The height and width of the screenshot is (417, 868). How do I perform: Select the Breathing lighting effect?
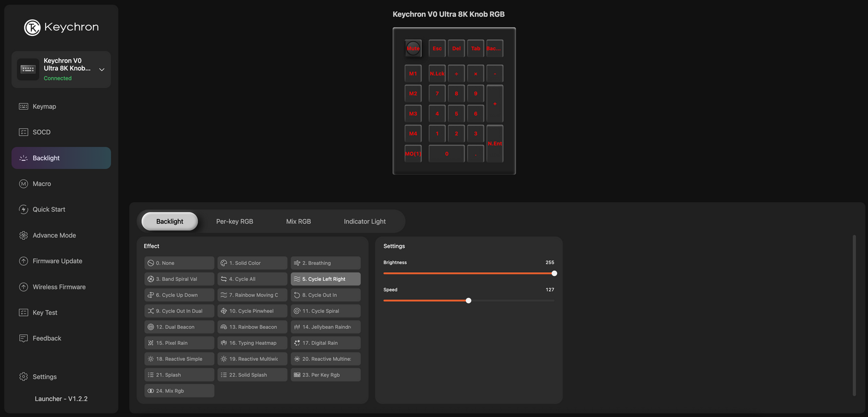325,262
